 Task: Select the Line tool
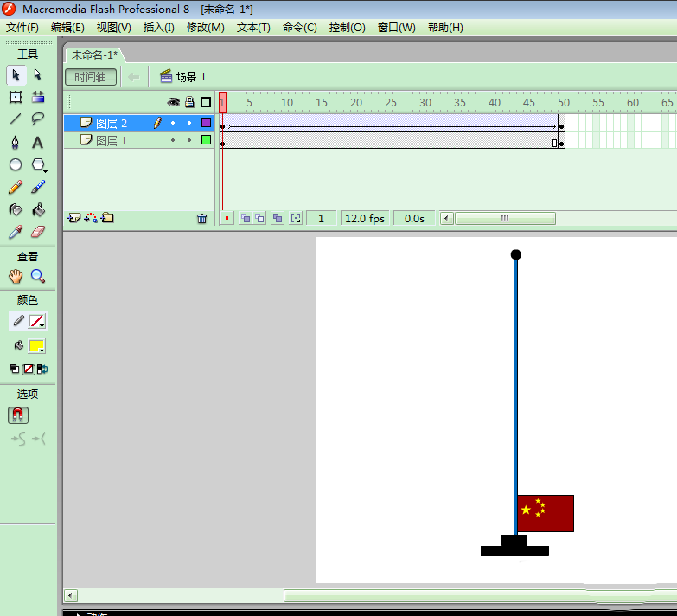point(16,119)
